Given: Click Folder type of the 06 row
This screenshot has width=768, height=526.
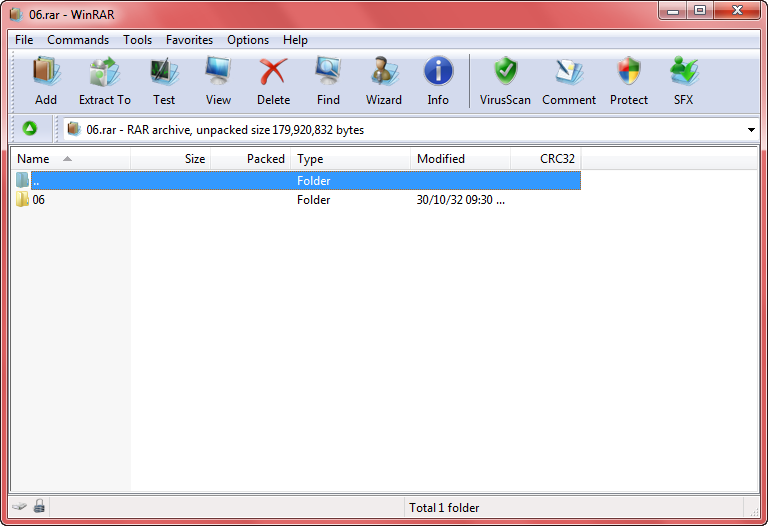Looking at the screenshot, I should 313,200.
